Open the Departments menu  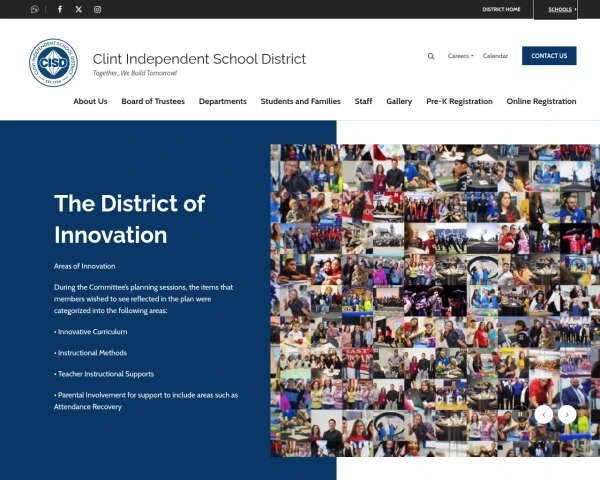coord(222,101)
